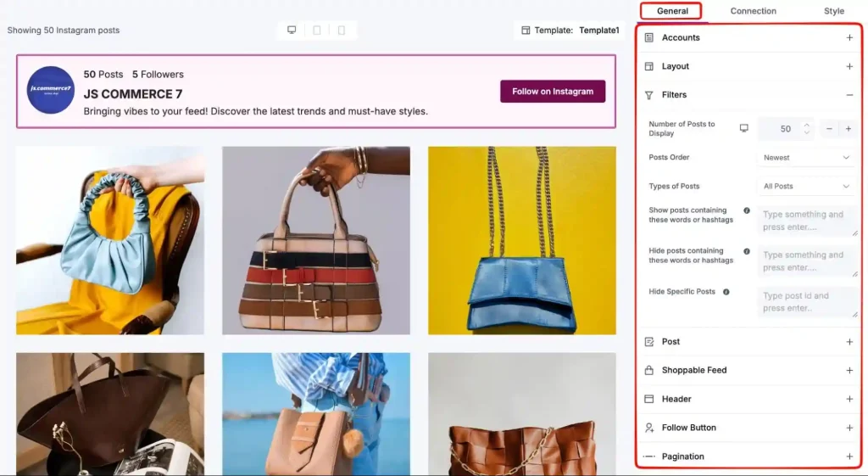The height and width of the screenshot is (476, 868).
Task: Click Follow on Instagram button
Action: click(x=553, y=92)
